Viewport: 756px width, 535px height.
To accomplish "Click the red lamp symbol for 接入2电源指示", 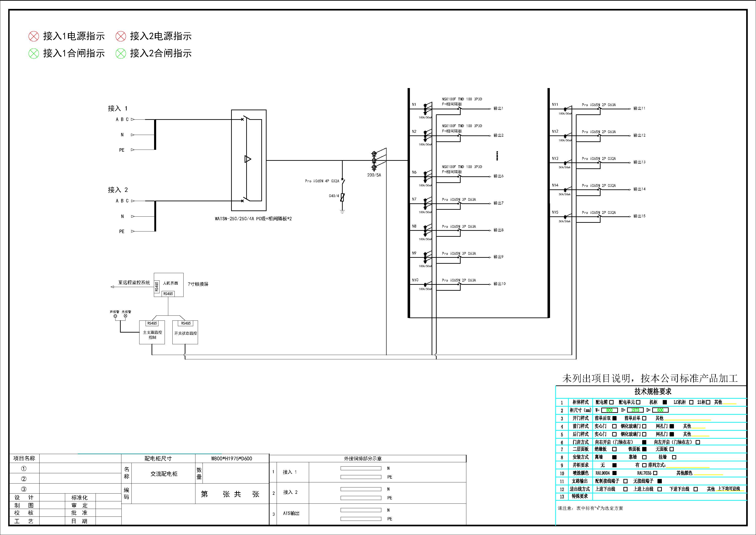I will click(121, 36).
